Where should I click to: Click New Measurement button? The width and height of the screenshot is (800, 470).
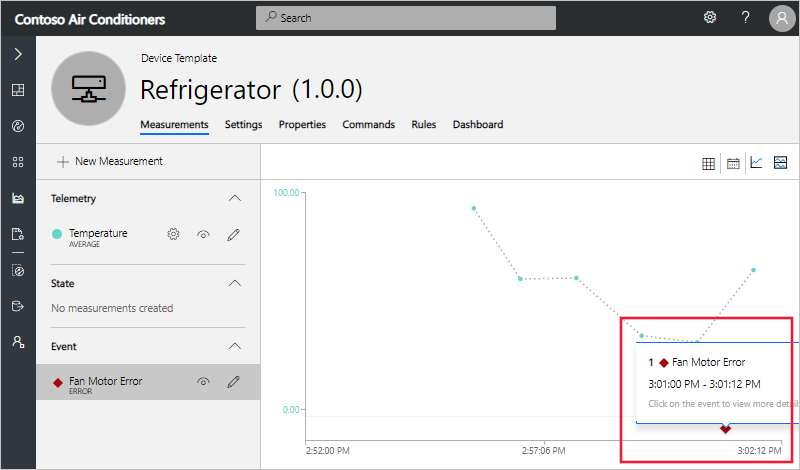[109, 161]
